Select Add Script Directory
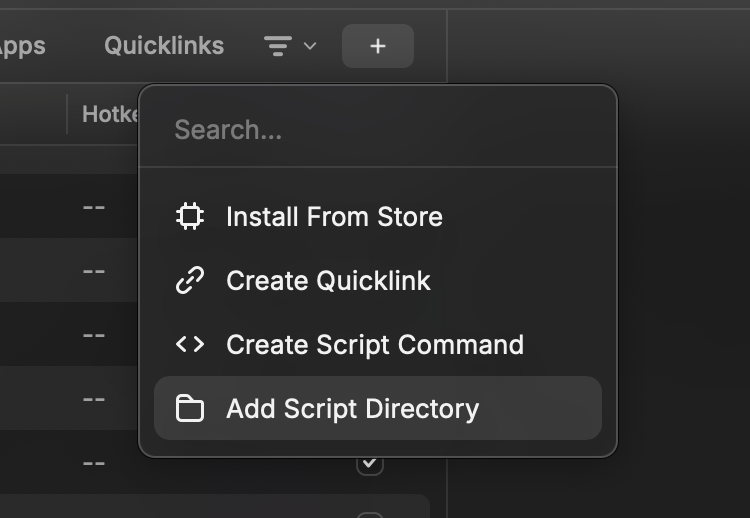 click(378, 408)
